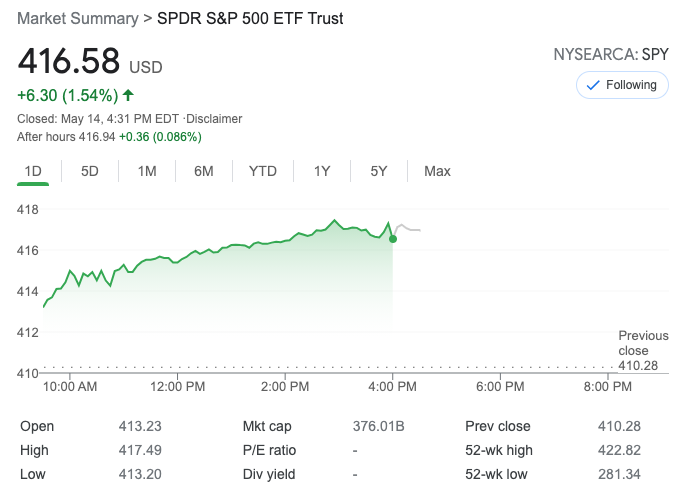Select the 1D time range tab
Screen dimensions: 693x494
point(33,171)
